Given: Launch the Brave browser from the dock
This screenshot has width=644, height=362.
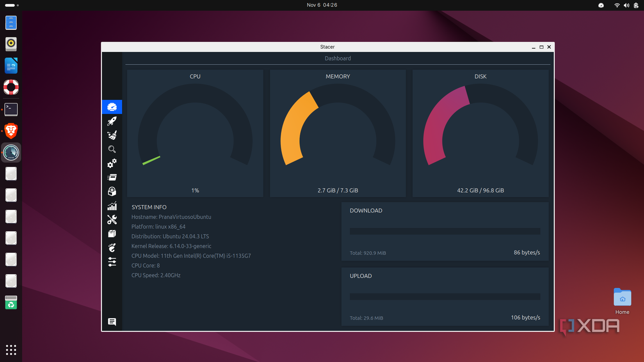Looking at the screenshot, I should (x=11, y=131).
